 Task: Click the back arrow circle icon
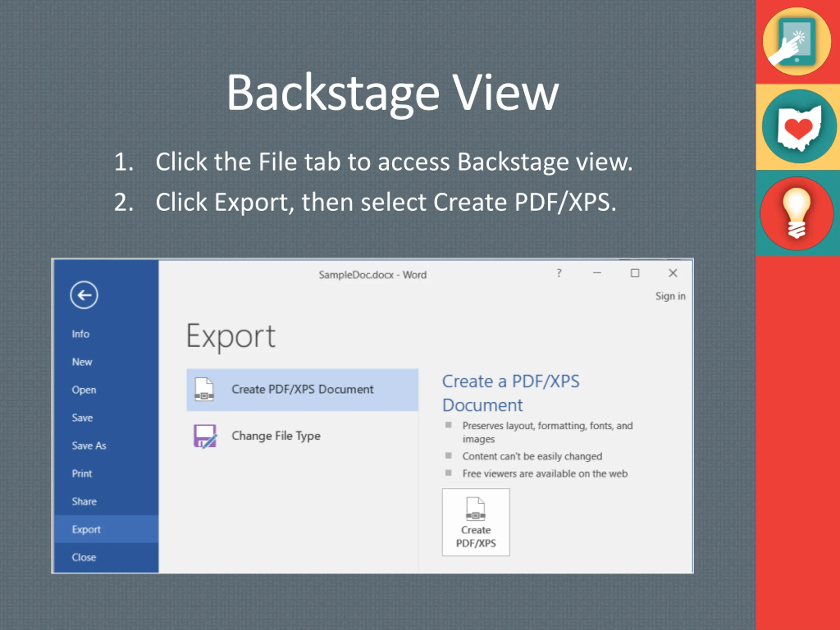[84, 295]
